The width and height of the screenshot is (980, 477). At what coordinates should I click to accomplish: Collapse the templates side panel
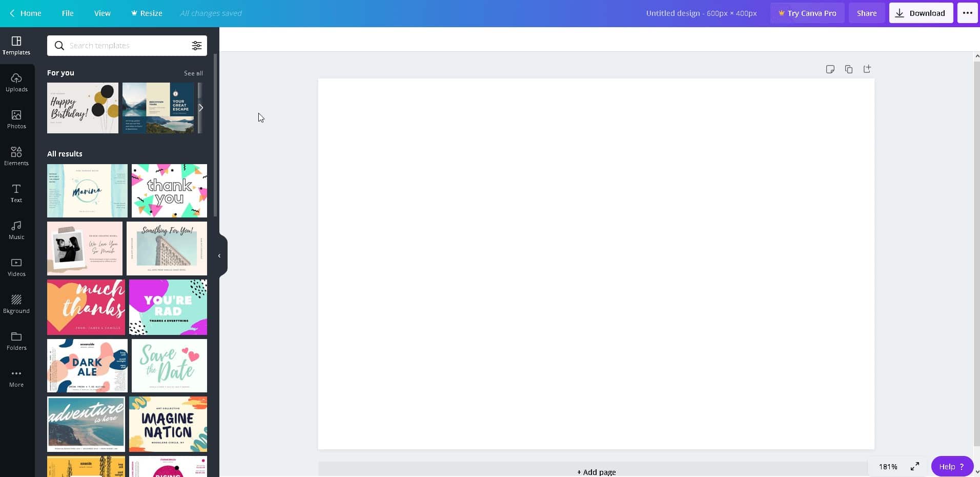(219, 255)
